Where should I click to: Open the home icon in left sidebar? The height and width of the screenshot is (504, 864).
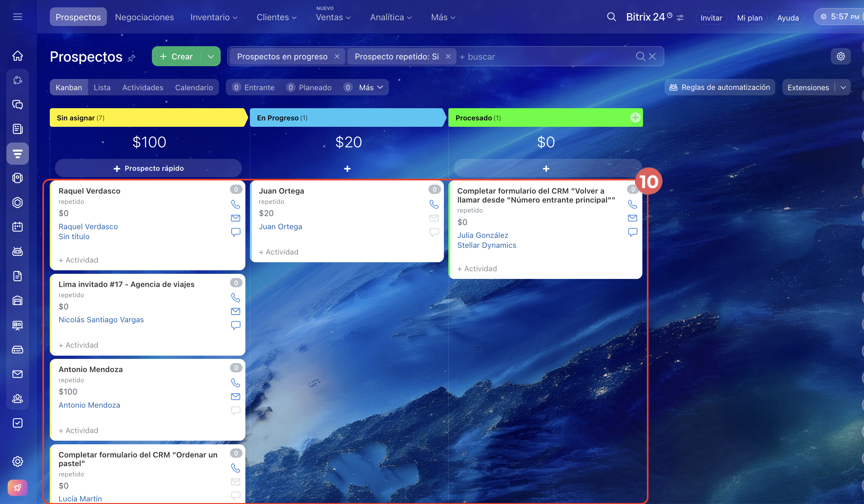click(x=17, y=56)
